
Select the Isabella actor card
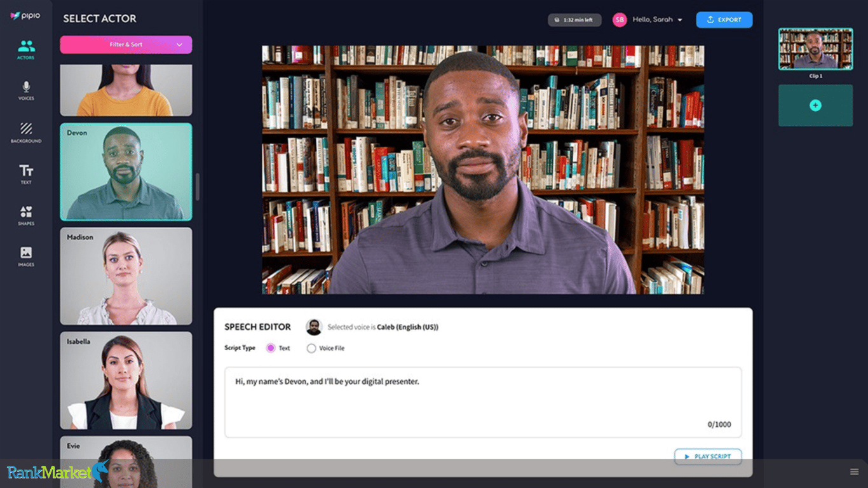[126, 380]
